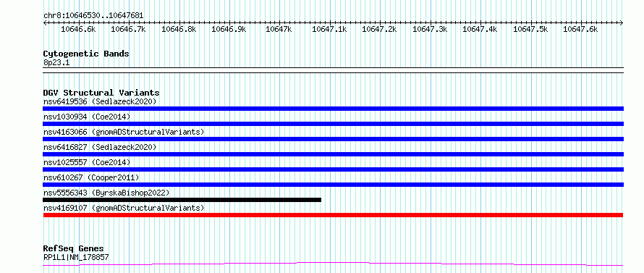Click the chr8:10646530..10647681 coordinates text
Viewport: 644px width, 273px height.
(x=93, y=16)
